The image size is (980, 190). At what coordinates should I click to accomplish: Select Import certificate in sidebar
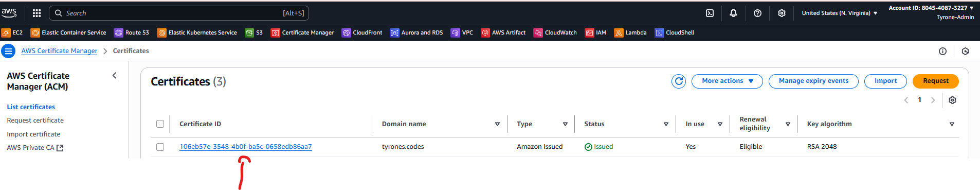tap(33, 134)
